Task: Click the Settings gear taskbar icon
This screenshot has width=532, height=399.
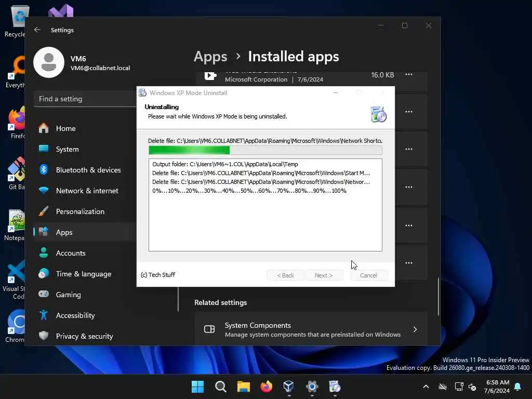Action: [312, 387]
